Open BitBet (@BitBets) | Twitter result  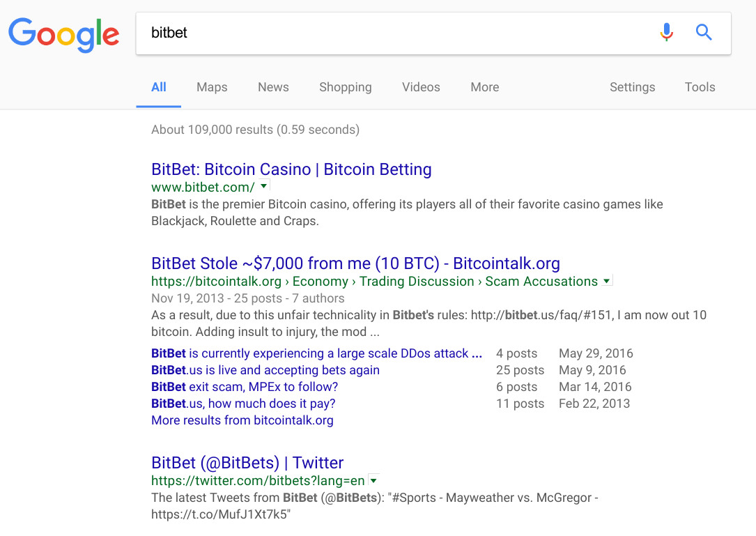click(x=247, y=463)
